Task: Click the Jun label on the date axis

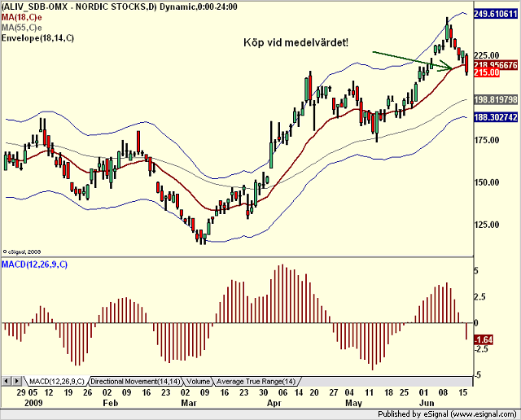Action: point(427,403)
